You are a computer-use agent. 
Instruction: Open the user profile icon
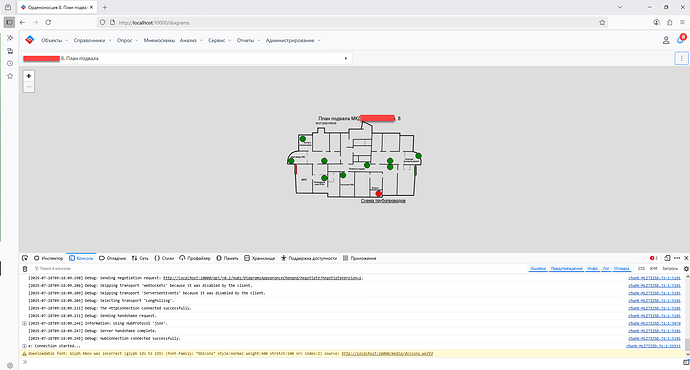(666, 40)
